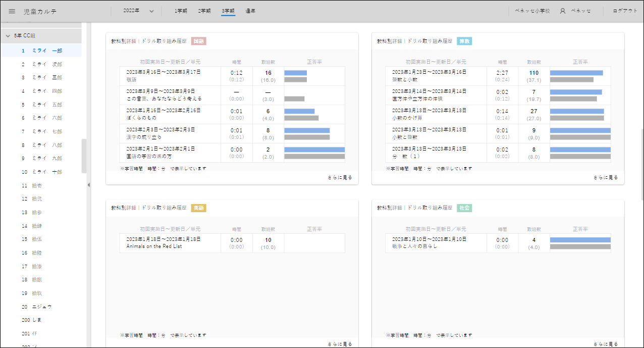The image size is (644, 348).
Task: Switch to the 1学期 tab
Action: click(x=181, y=11)
